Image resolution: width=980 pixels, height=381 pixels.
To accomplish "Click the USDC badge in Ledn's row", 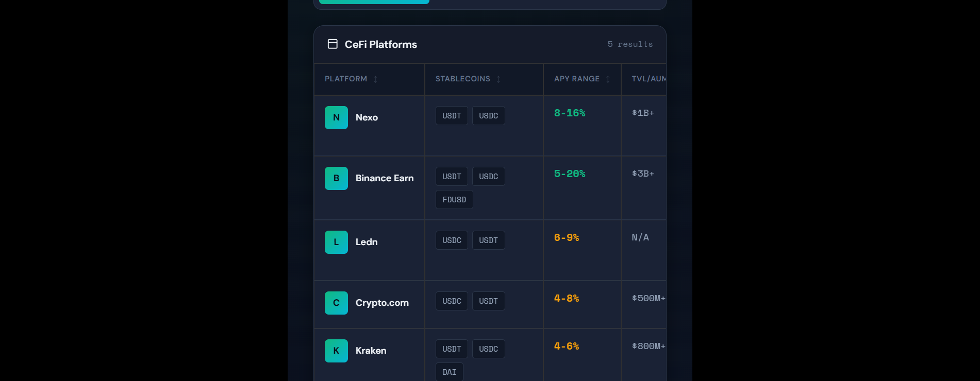I will [x=452, y=240].
